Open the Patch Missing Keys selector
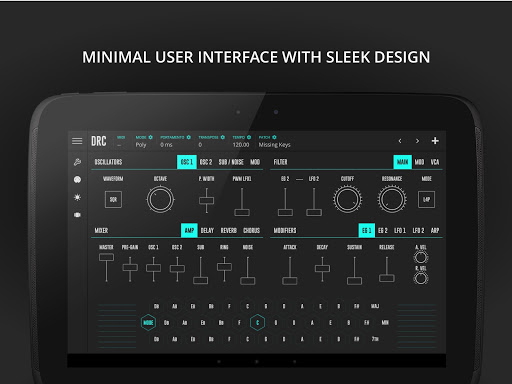The width and height of the screenshot is (512, 384). pyautogui.click(x=274, y=145)
